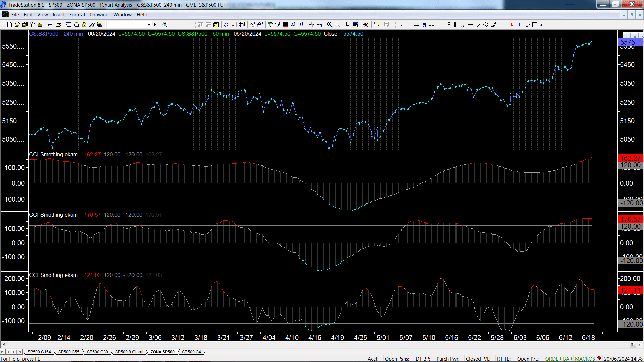Open the toolbar symbol dropdown arrow

click(x=149, y=25)
